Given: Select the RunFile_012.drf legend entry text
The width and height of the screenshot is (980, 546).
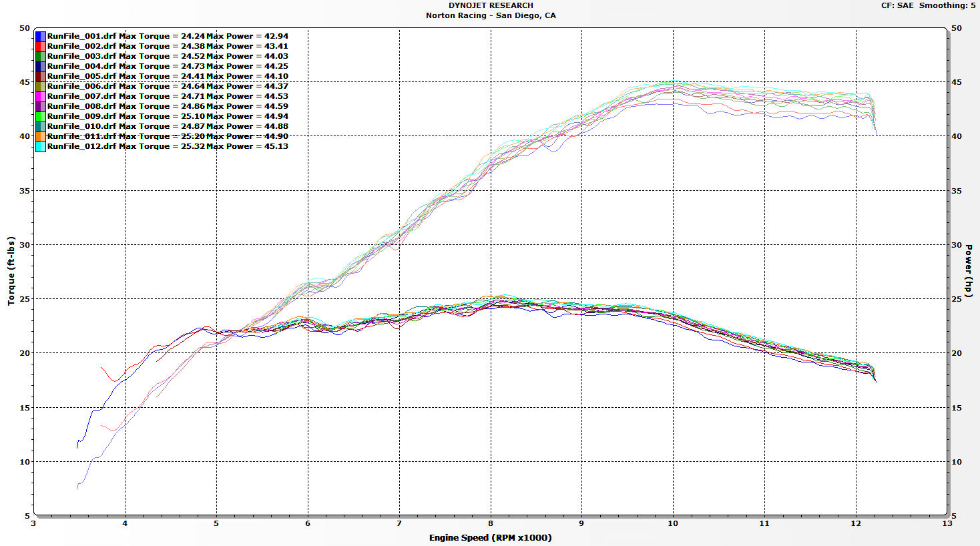Looking at the screenshot, I should pyautogui.click(x=168, y=146).
